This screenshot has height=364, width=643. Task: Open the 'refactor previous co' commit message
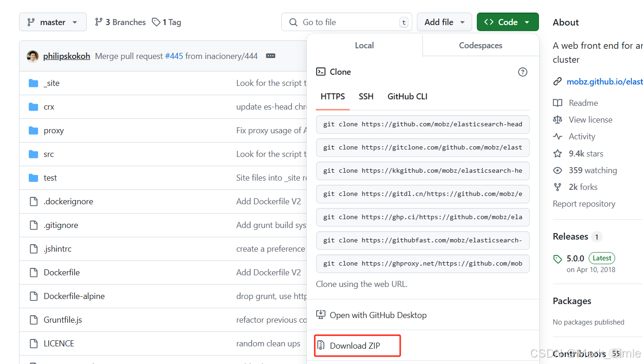click(272, 320)
